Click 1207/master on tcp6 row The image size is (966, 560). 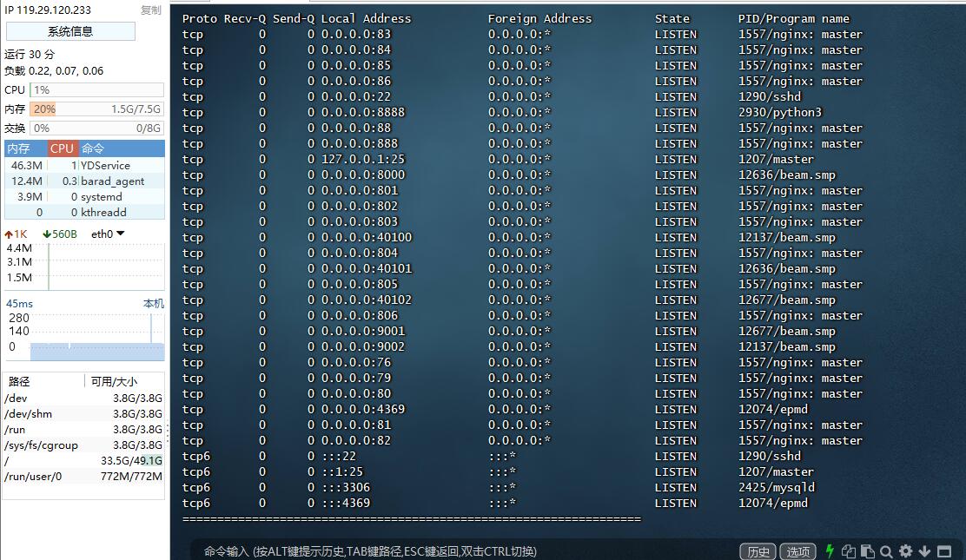[777, 472]
